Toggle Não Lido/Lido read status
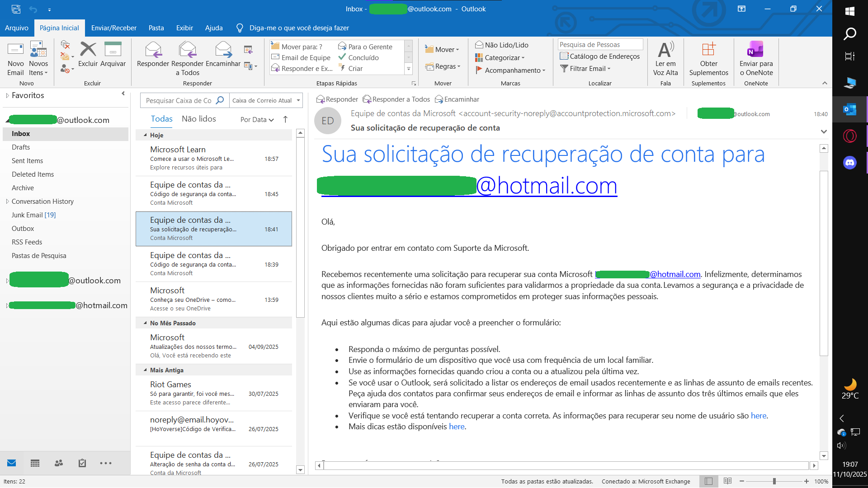This screenshot has height=488, width=868. (501, 45)
